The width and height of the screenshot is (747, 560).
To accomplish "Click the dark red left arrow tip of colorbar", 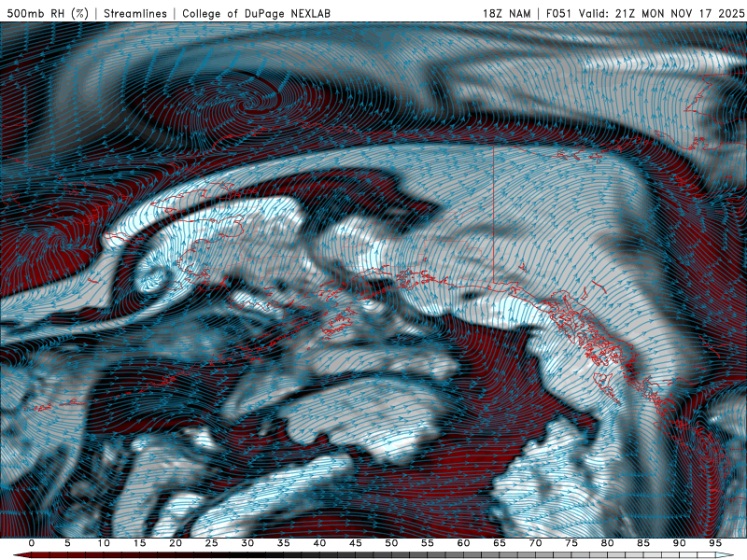I will [x=21, y=555].
